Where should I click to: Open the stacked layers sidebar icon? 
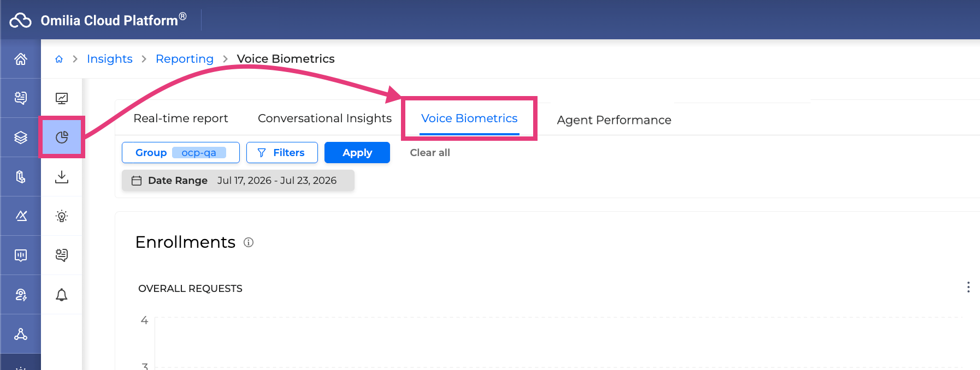click(x=21, y=138)
